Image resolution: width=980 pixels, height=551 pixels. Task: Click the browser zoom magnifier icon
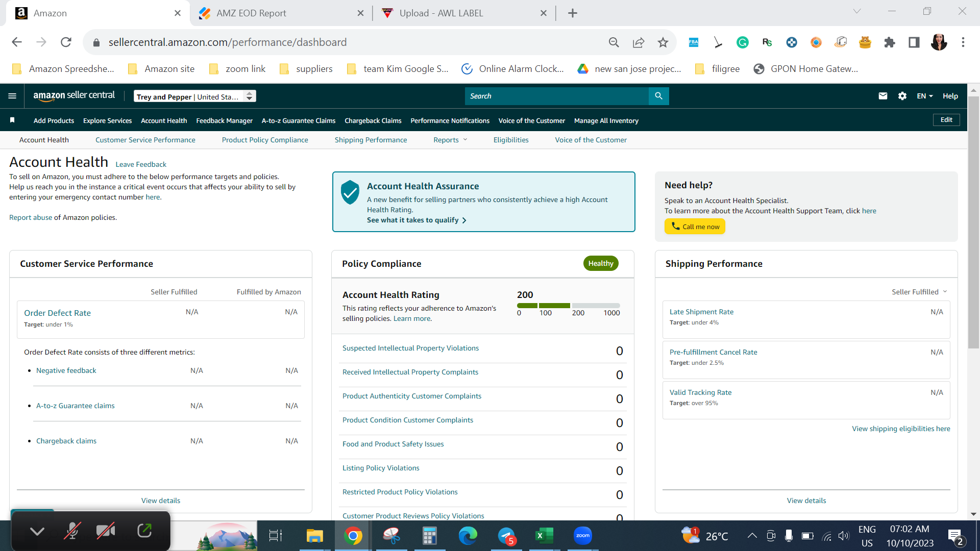pyautogui.click(x=614, y=42)
